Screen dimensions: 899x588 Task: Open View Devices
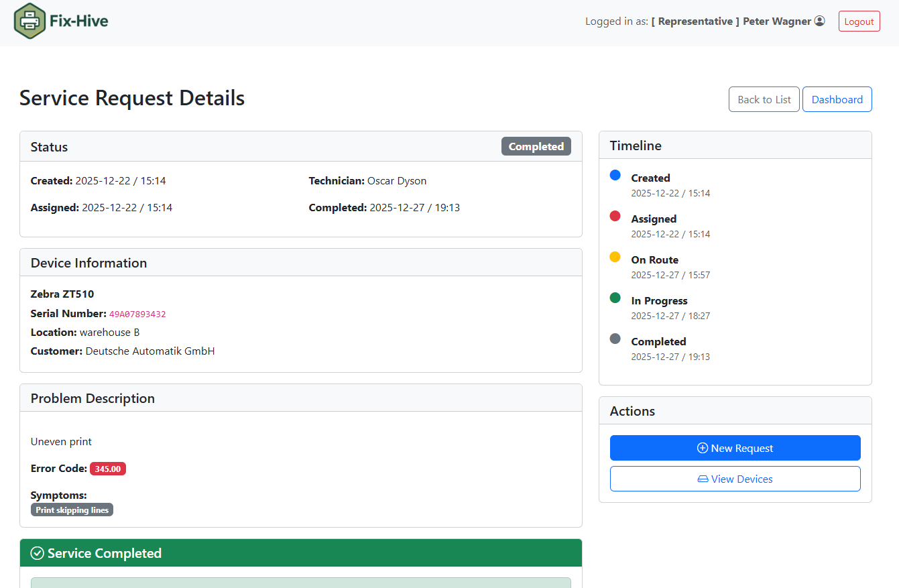(735, 479)
